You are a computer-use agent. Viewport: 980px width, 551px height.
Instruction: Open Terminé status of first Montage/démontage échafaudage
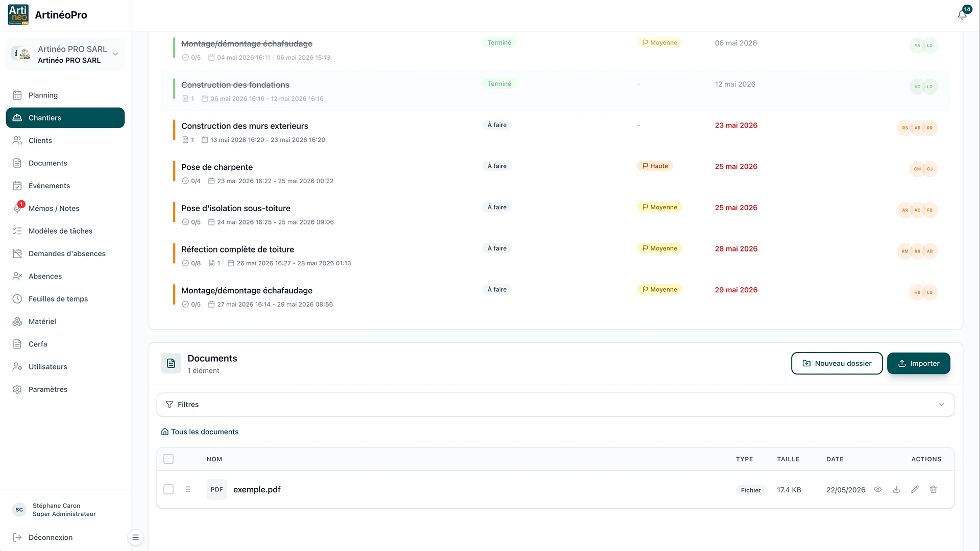pyautogui.click(x=499, y=42)
